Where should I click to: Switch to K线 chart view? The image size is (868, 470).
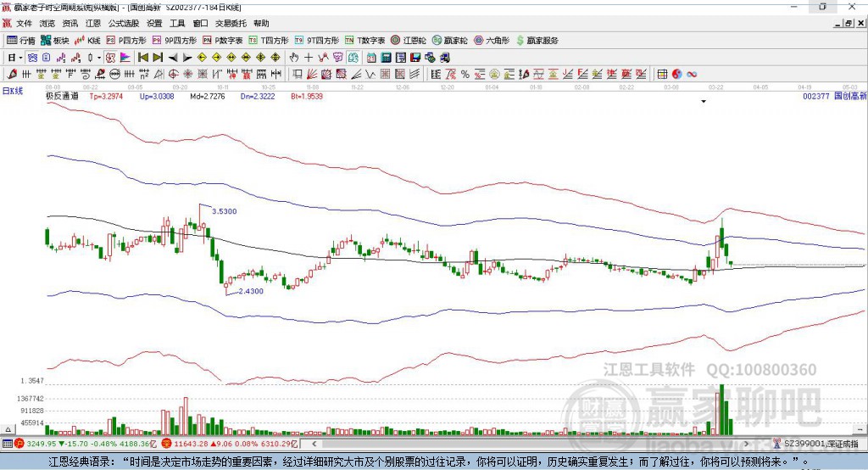tap(87, 41)
